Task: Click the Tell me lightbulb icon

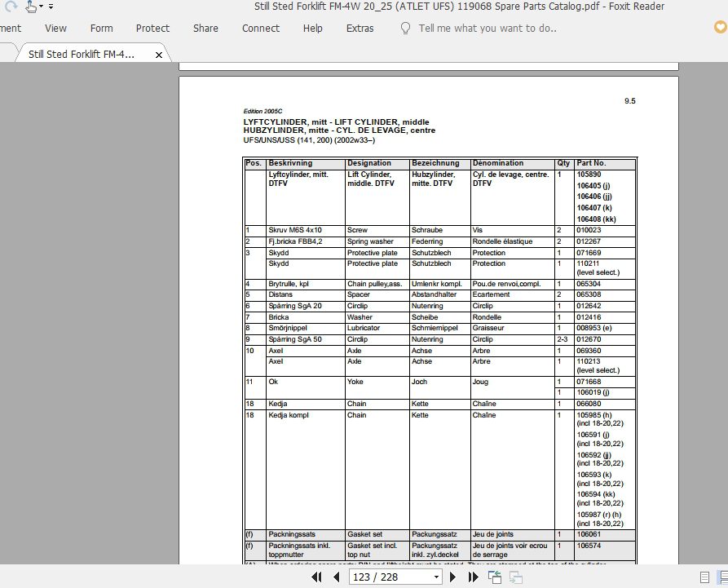Action: (405, 29)
